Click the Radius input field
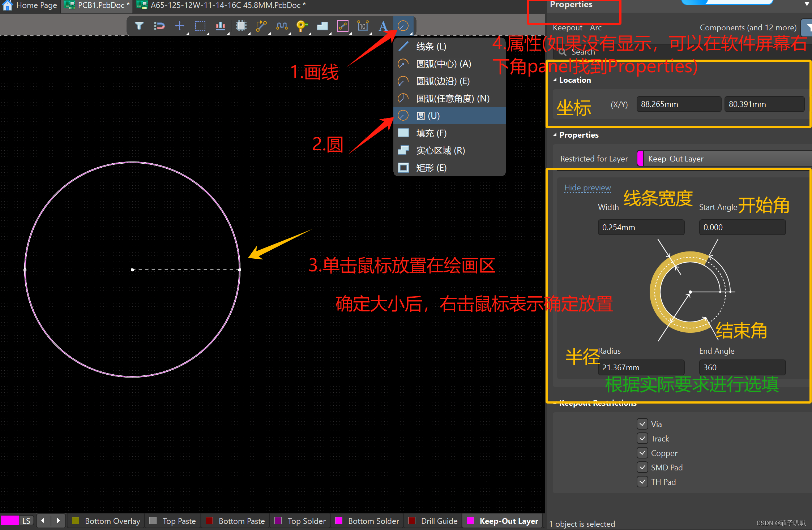 (x=640, y=367)
